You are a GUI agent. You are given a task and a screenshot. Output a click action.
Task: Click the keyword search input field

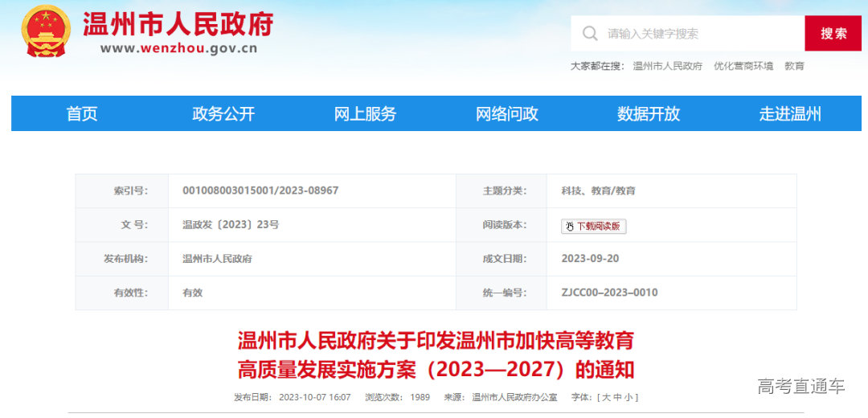click(x=687, y=33)
